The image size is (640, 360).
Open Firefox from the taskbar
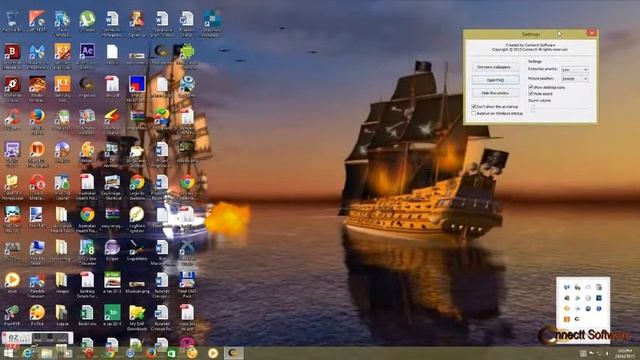[151, 353]
